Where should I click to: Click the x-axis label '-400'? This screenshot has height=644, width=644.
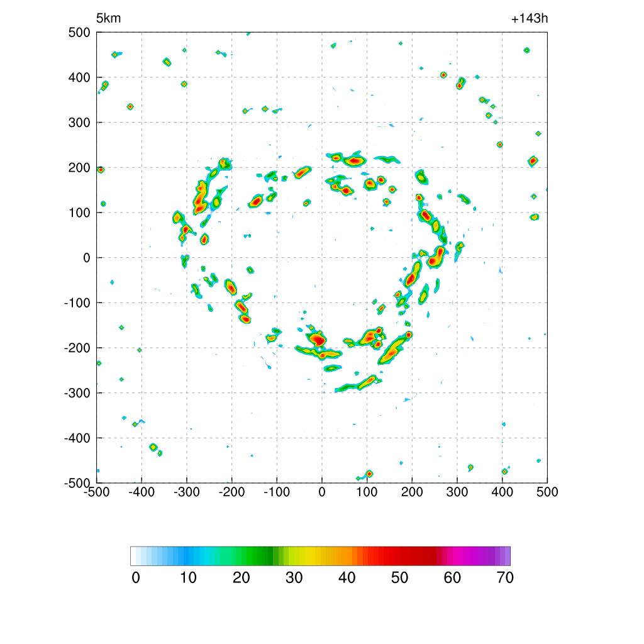click(142, 492)
